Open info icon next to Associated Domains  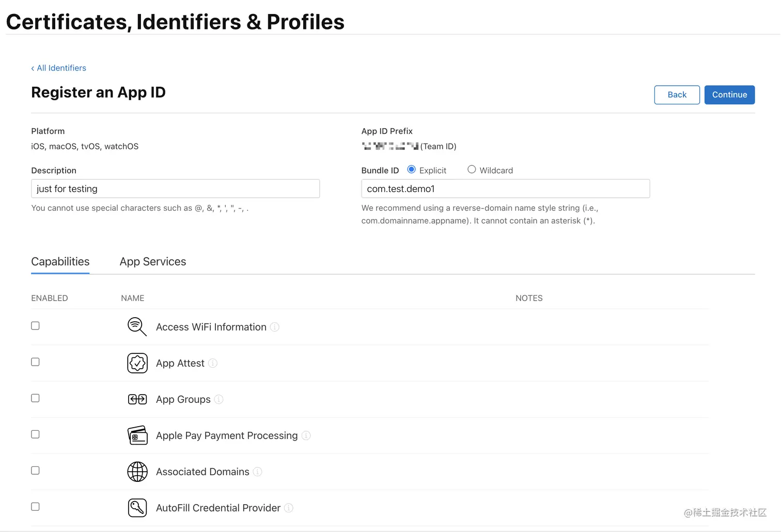click(258, 472)
